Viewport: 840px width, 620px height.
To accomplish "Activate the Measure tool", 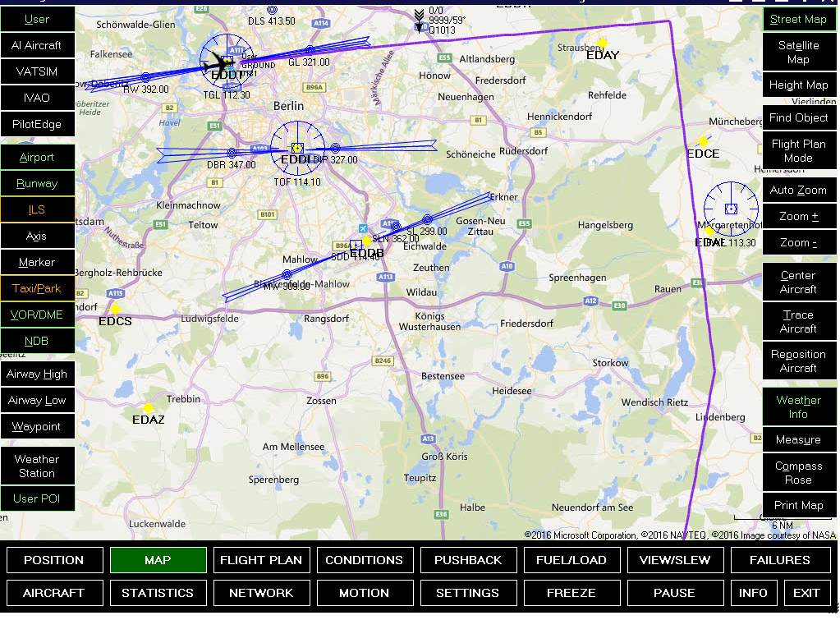I will (x=799, y=440).
